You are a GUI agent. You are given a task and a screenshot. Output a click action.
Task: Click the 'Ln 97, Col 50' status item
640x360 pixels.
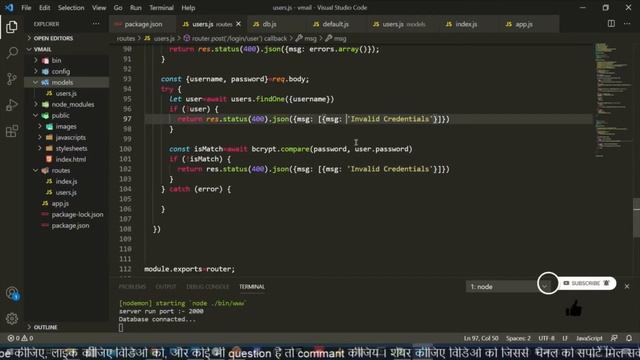click(481, 338)
